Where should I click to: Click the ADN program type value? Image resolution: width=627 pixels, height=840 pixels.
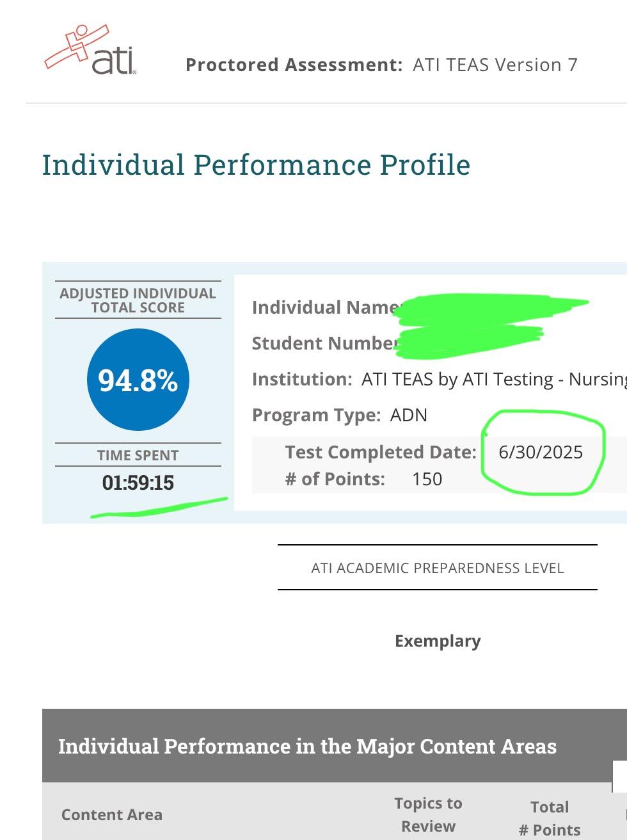click(409, 415)
